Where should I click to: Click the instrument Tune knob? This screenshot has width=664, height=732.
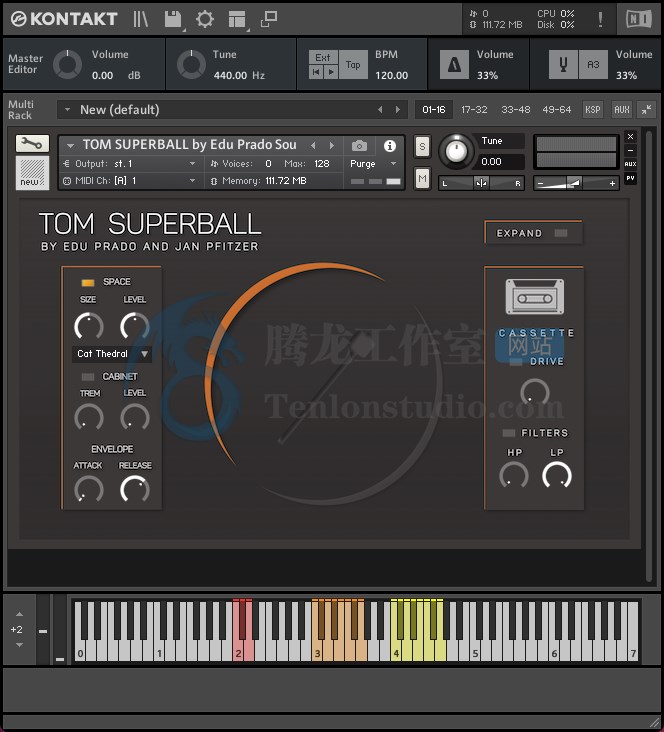(456, 150)
